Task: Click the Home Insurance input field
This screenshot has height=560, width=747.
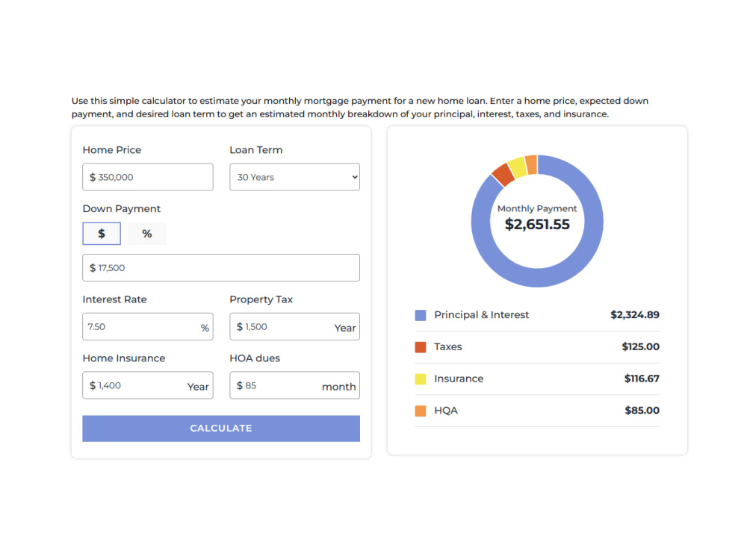Action: point(148,385)
